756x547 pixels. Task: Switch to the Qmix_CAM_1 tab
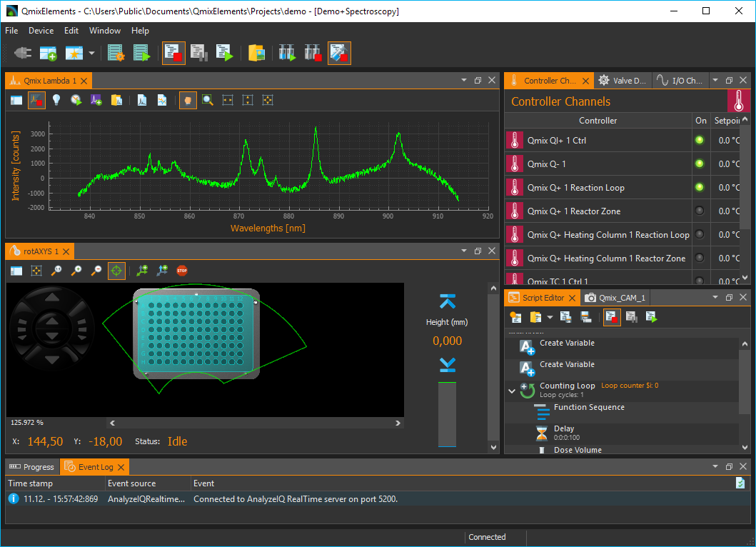tap(615, 298)
